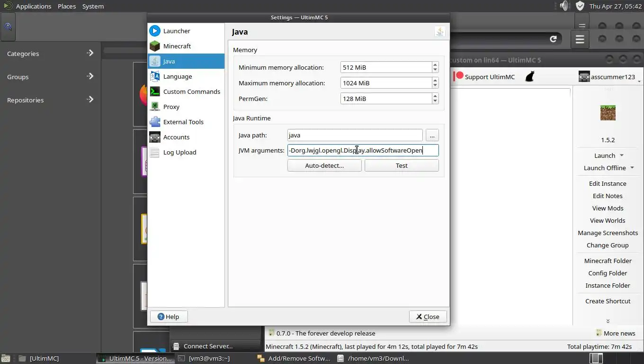Open Instance Folder from instance panel

click(x=608, y=285)
